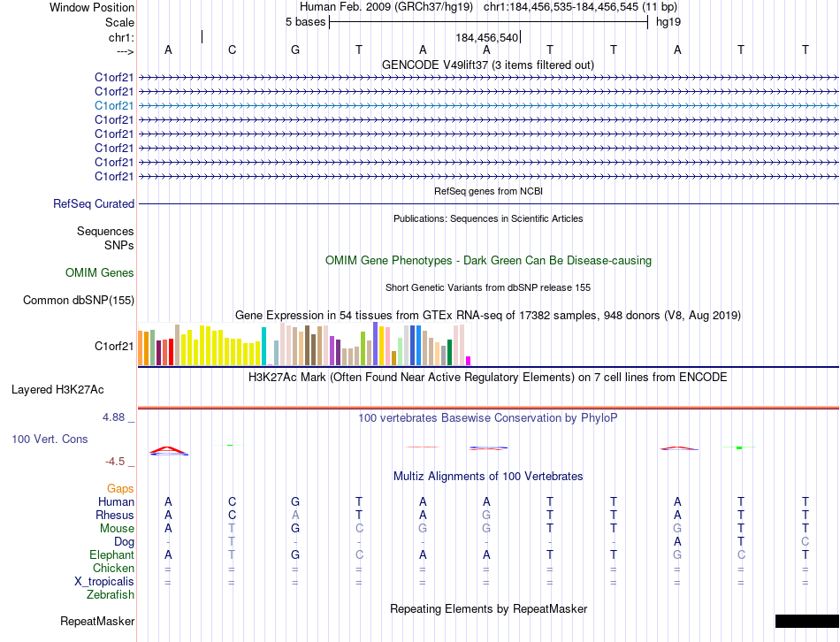The width and height of the screenshot is (840, 642).
Task: Select the Elephant species row label
Action: (x=111, y=554)
